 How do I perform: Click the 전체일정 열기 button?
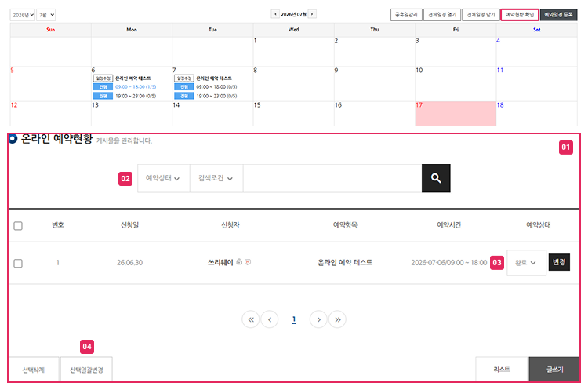(442, 15)
